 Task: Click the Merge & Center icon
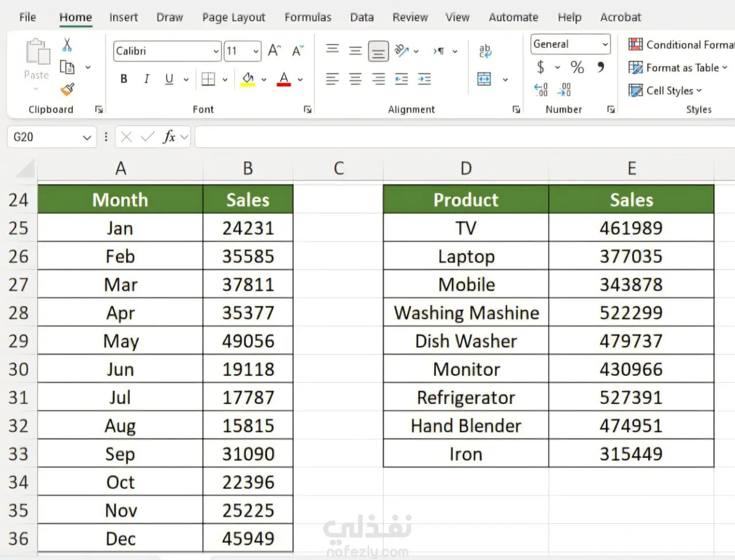click(x=485, y=79)
